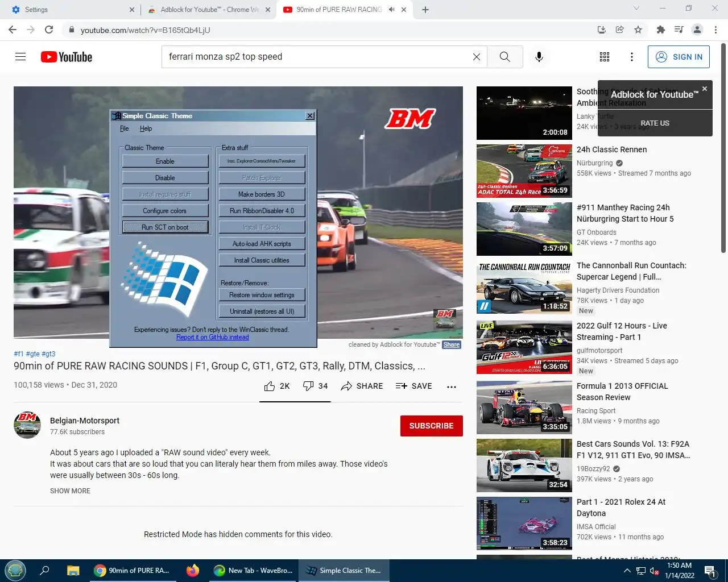Open YouTube apps grid
Viewport: 728px width, 582px height.
[x=605, y=57]
